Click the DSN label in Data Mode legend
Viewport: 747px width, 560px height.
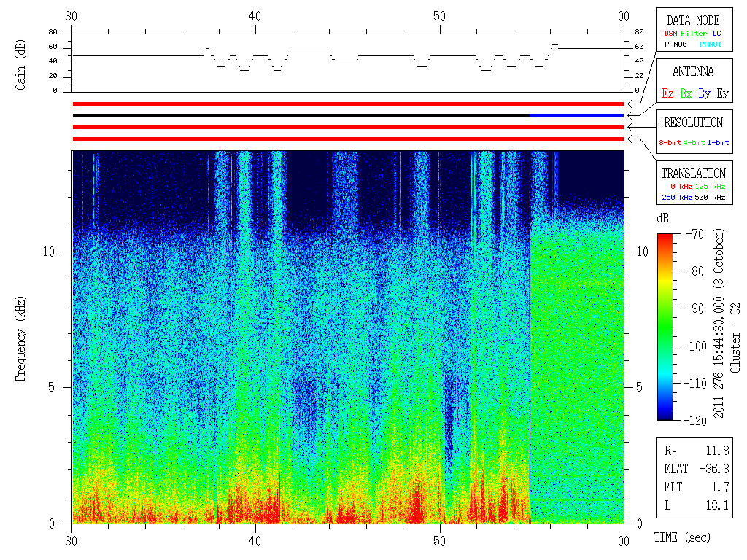670,34
